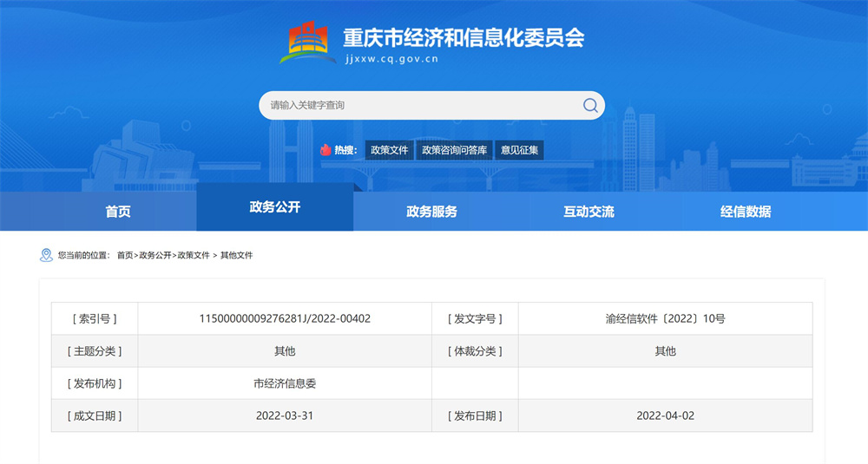The width and height of the screenshot is (868, 464).
Task: Open the 互动交流 navigation tab
Action: click(589, 212)
